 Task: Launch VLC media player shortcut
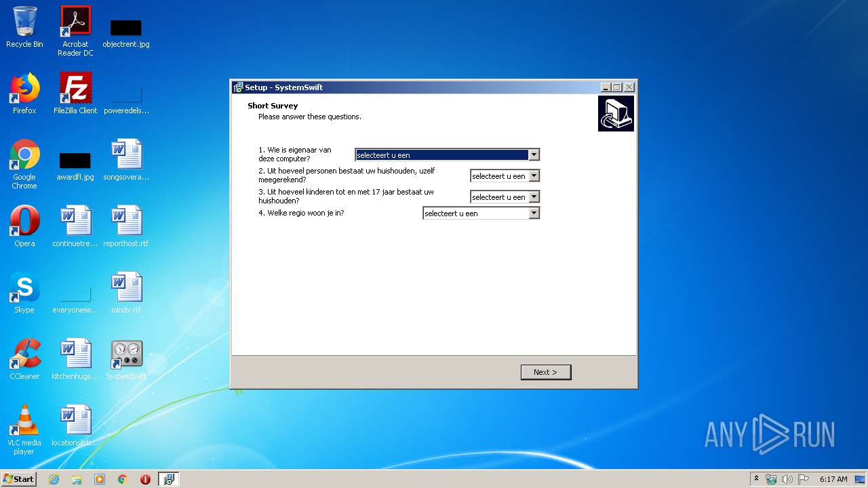[24, 430]
